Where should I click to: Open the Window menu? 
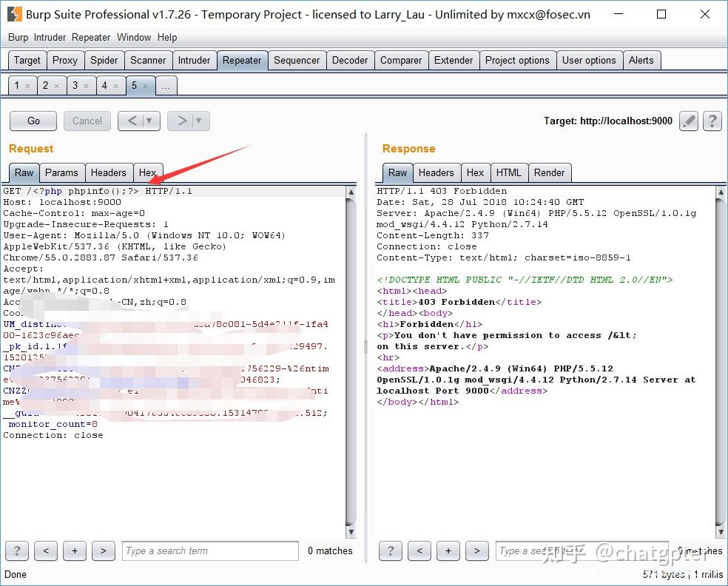click(x=134, y=37)
